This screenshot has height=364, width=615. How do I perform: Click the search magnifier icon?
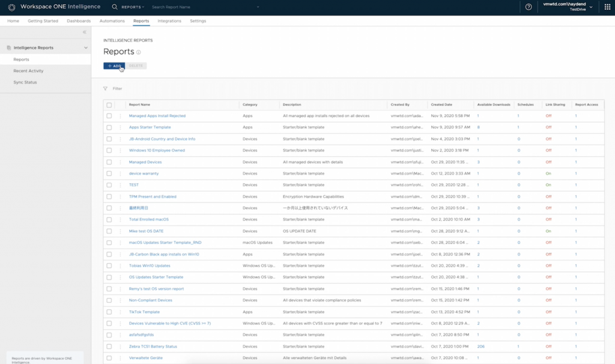click(x=115, y=7)
